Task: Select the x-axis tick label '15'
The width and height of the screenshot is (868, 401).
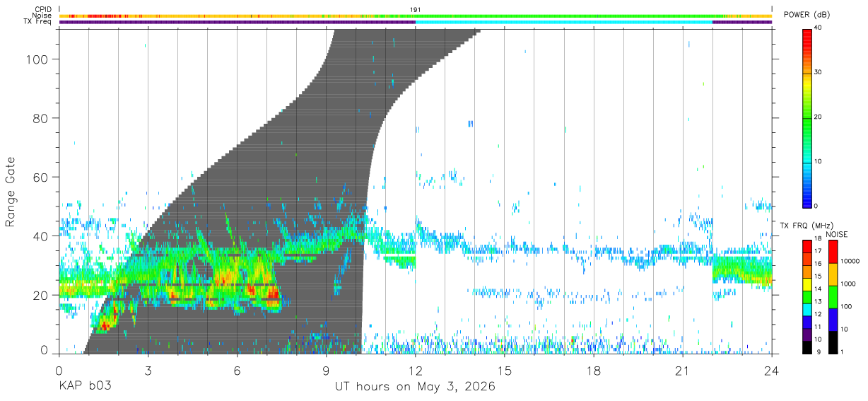Action: pos(505,371)
